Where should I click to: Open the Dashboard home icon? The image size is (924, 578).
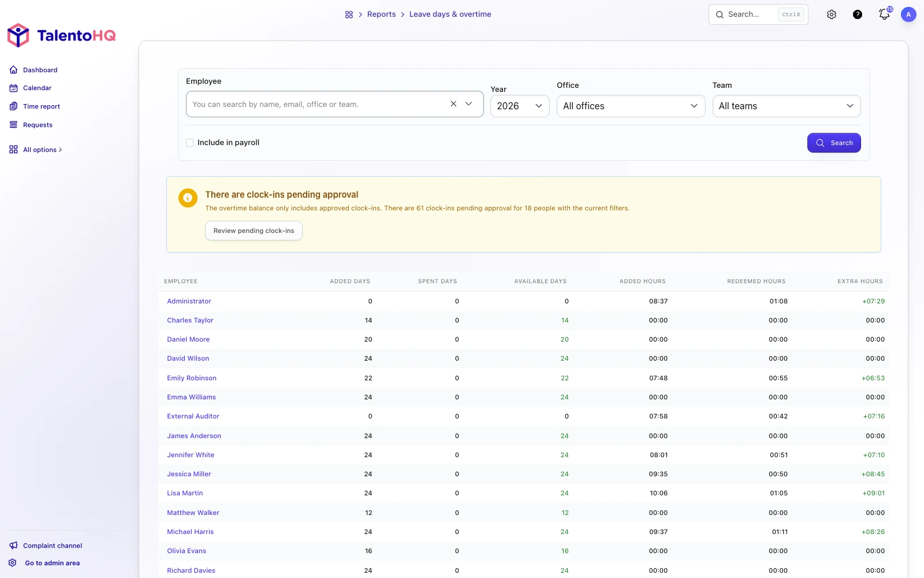[13, 70]
